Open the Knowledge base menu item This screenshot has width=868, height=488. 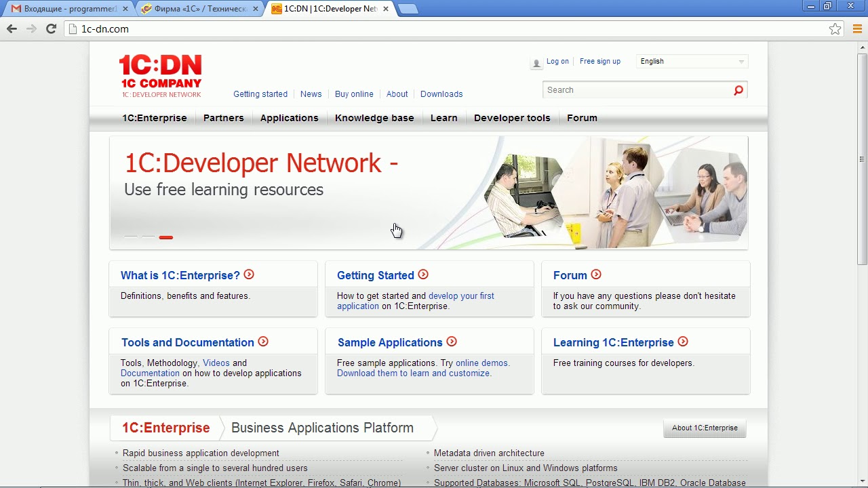click(374, 118)
